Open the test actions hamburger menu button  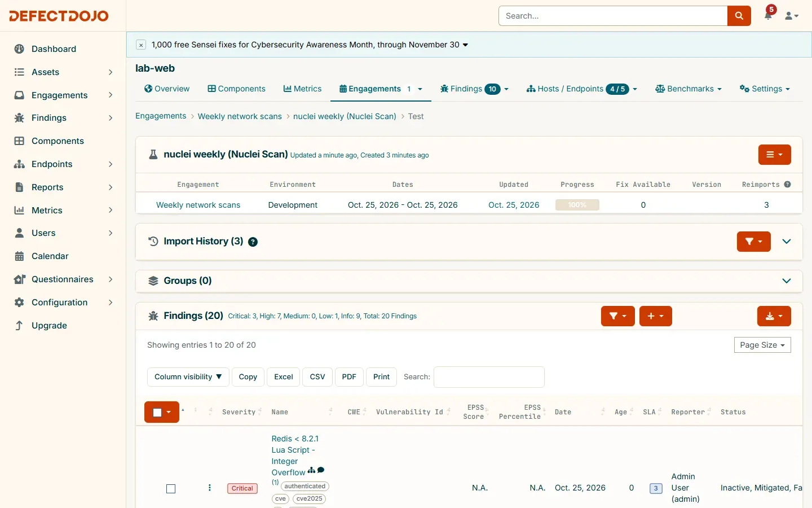point(774,155)
